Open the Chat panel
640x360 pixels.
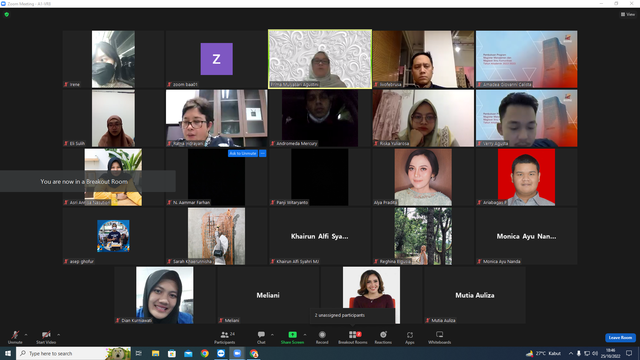click(x=261, y=337)
